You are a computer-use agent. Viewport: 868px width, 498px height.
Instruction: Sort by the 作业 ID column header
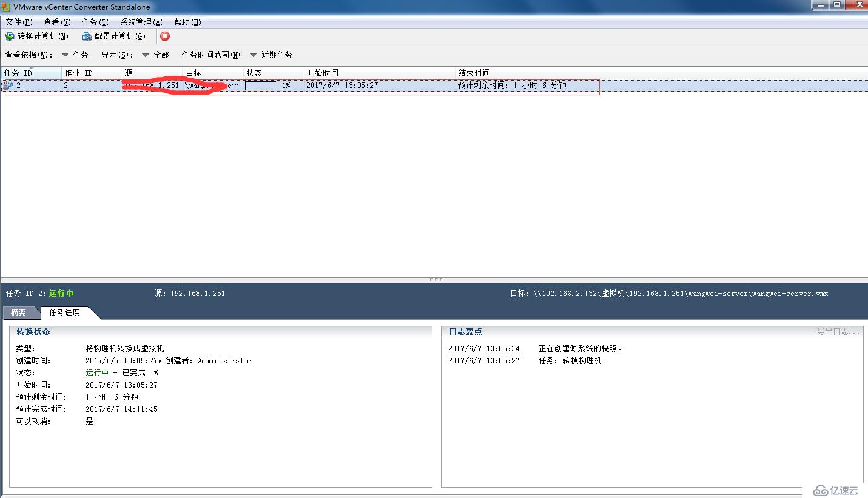[92, 73]
